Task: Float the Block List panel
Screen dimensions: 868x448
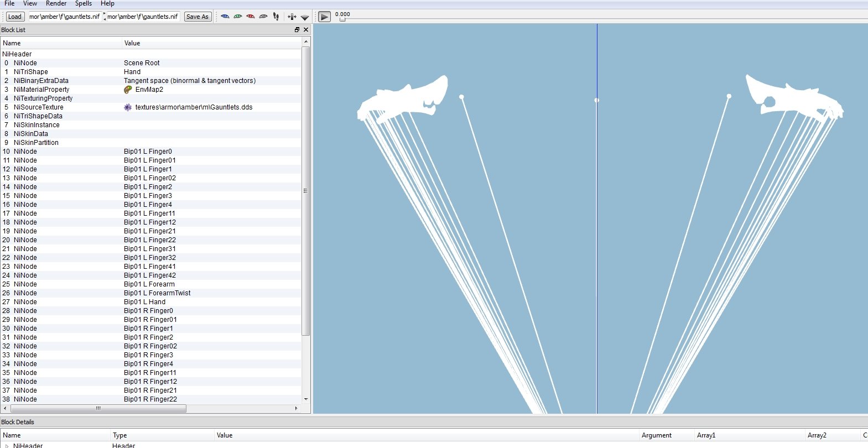Action: [297, 30]
